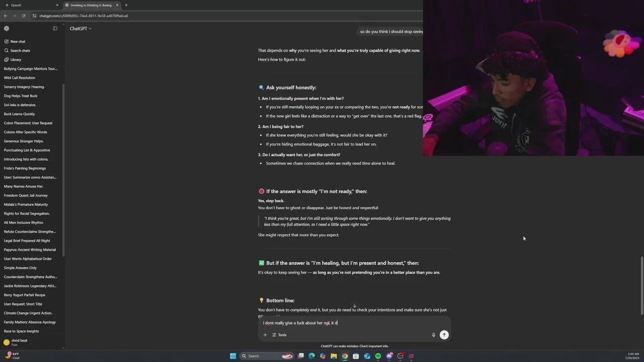Open chat 'Many Names Amuse Her.'
644x362 pixels.
[x=24, y=187]
